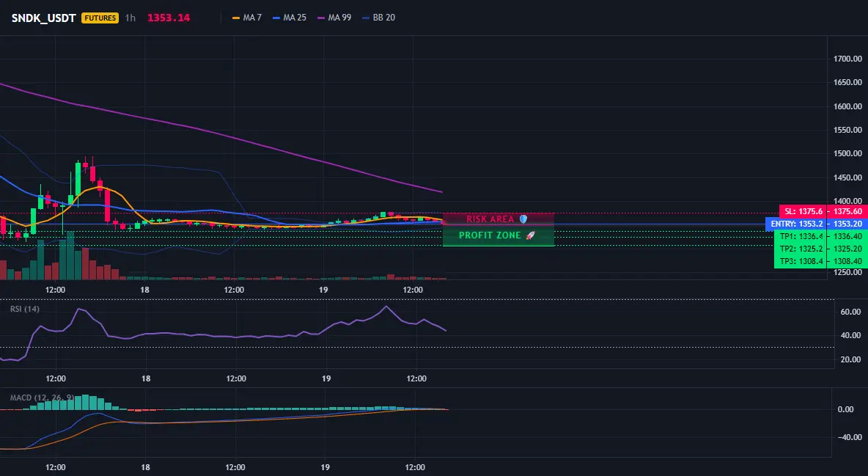Click the MACD (12, 26, 9) indicator label
Screen dimensions: 868x476
[42, 398]
